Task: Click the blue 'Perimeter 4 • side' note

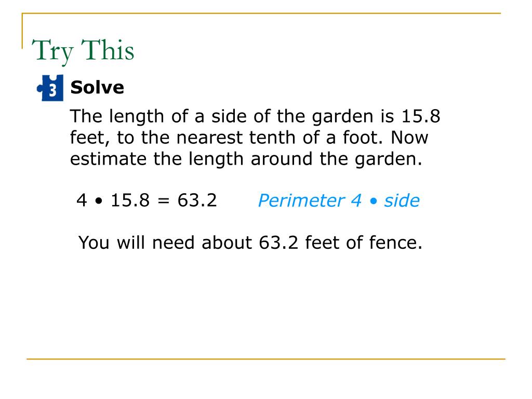Action: 339,201
